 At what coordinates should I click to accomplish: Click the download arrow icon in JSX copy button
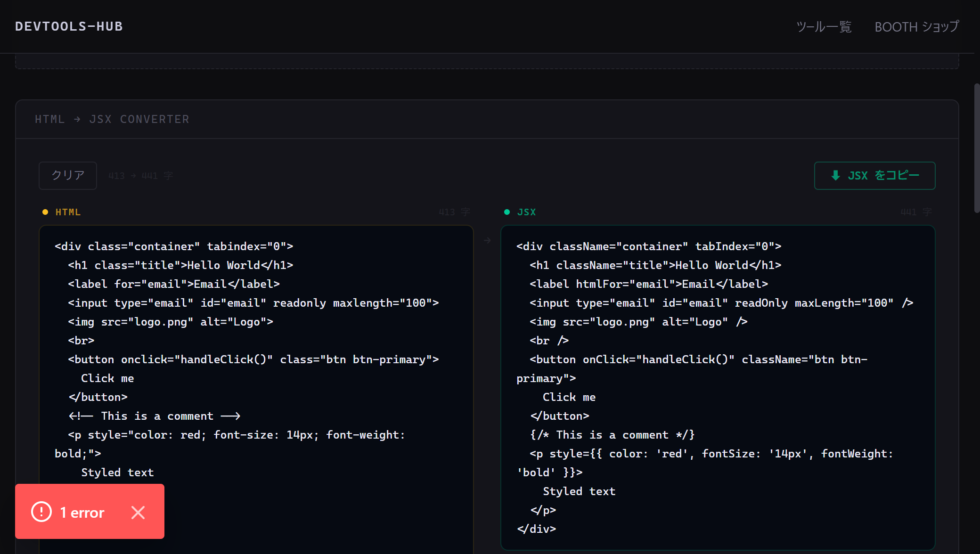(835, 176)
